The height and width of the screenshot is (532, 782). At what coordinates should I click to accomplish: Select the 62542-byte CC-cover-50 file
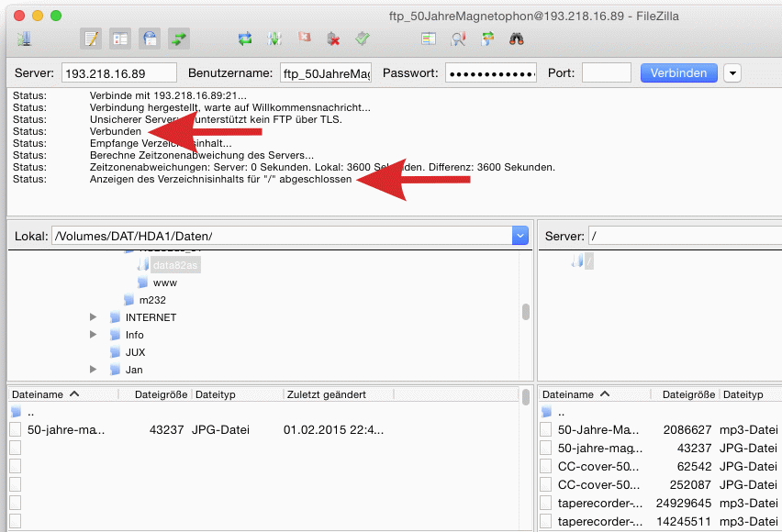point(661,467)
